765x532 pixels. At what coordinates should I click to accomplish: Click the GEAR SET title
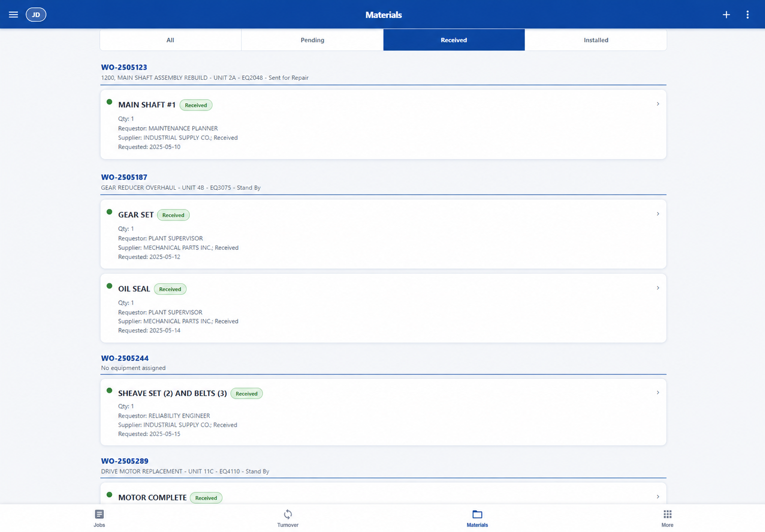[136, 215]
